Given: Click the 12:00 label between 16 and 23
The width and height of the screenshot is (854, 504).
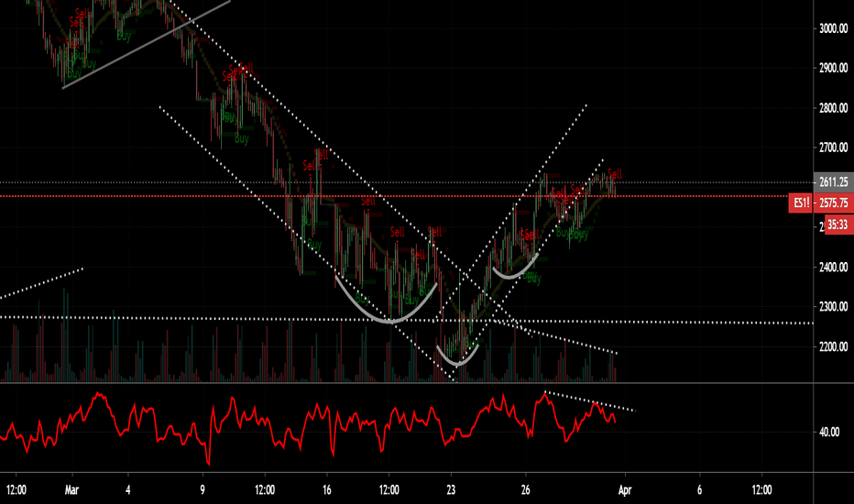Looking at the screenshot, I should point(389,490).
